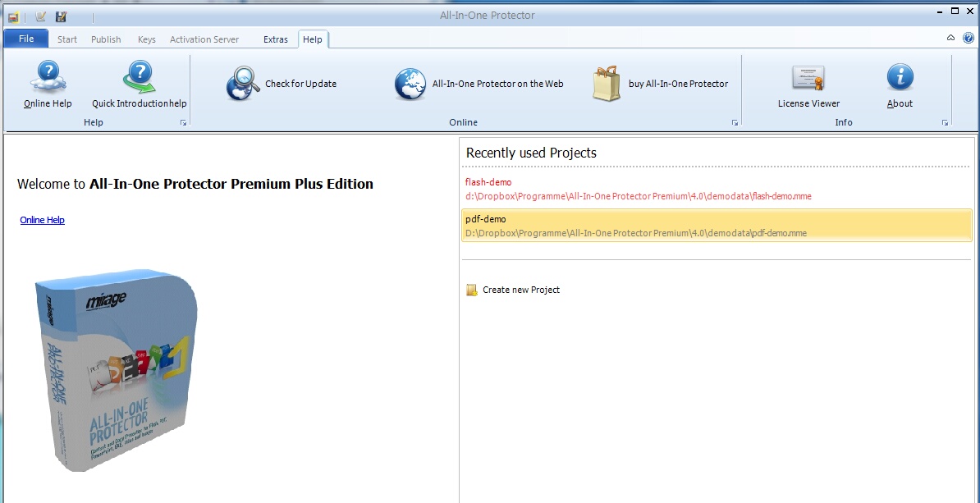The height and width of the screenshot is (503, 980).
Task: Expand the Info group dialog launcher
Action: pos(945,123)
